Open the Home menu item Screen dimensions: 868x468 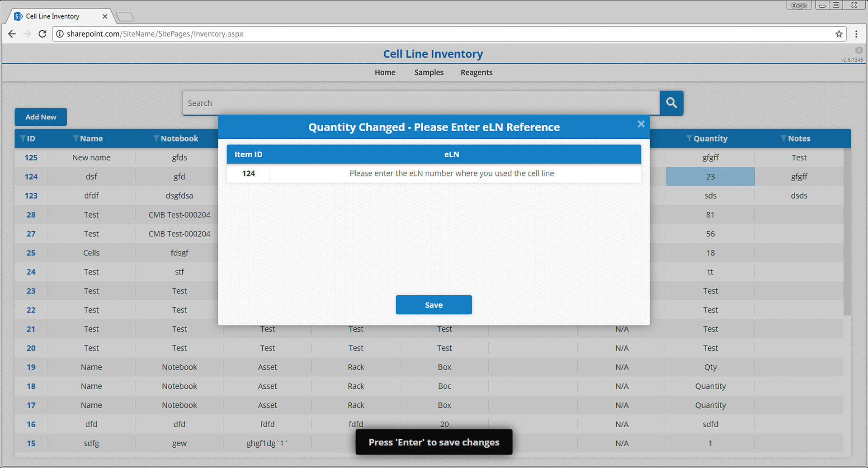point(385,72)
